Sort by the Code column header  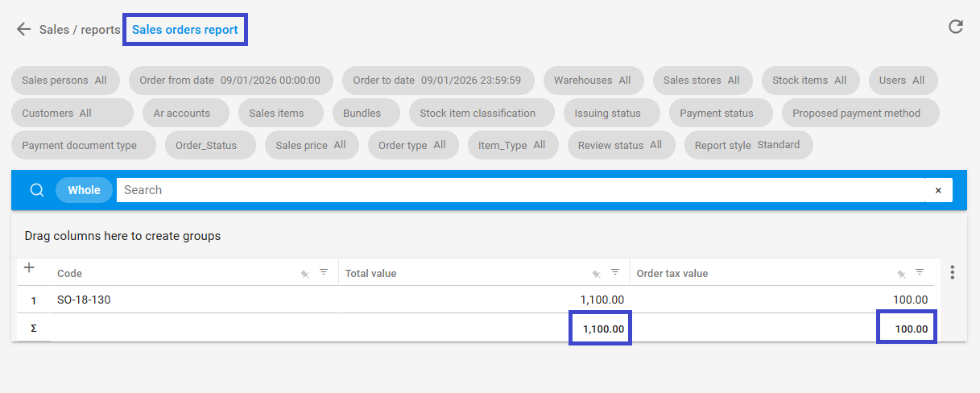click(x=69, y=273)
